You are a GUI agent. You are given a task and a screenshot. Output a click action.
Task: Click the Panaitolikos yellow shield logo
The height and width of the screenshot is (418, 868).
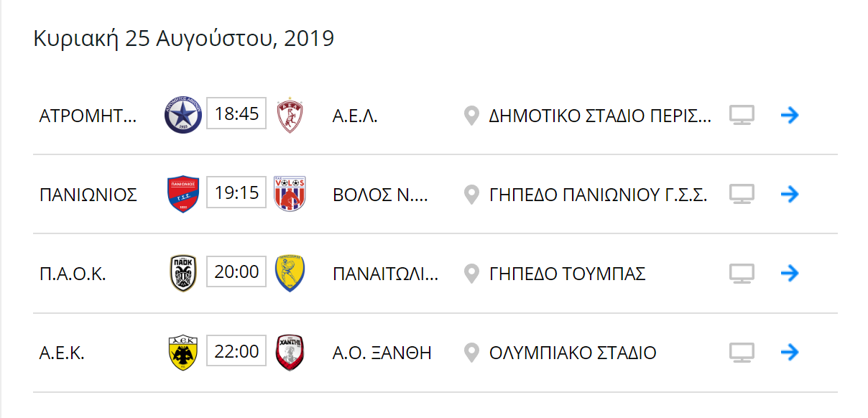(x=290, y=273)
